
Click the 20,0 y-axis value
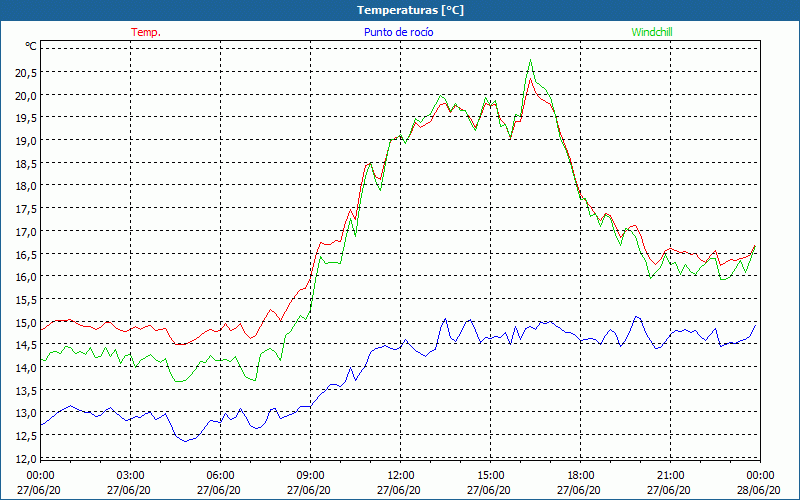click(26, 95)
